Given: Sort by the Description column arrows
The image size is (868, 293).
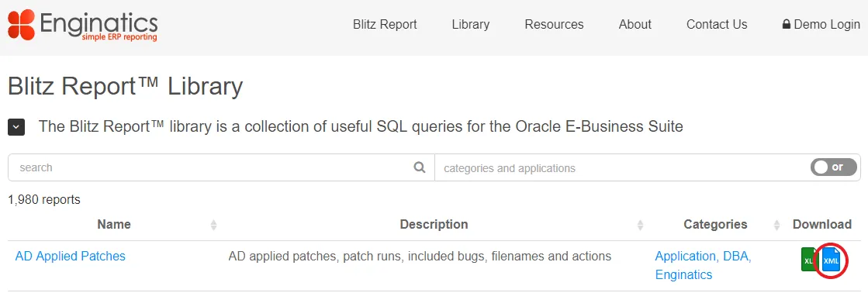Looking at the screenshot, I should click(640, 225).
